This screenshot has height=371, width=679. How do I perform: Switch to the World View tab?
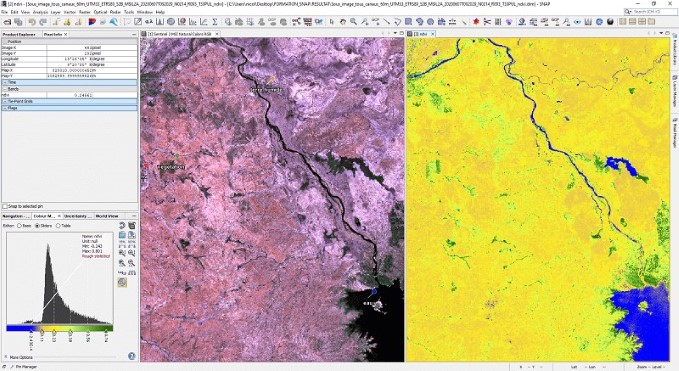107,216
